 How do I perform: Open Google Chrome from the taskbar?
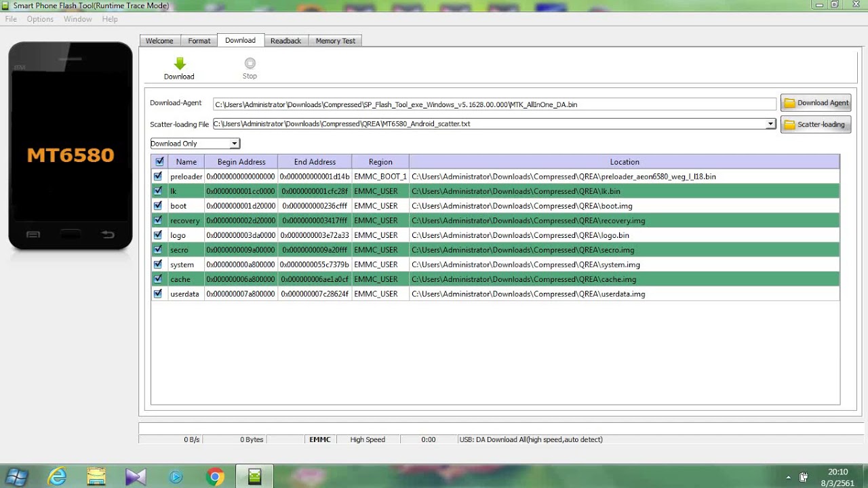[x=215, y=477]
